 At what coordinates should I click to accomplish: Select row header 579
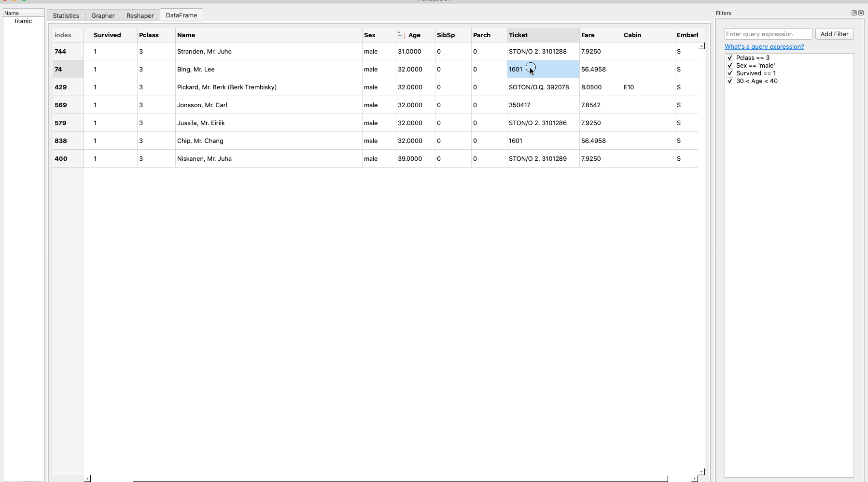pyautogui.click(x=68, y=123)
